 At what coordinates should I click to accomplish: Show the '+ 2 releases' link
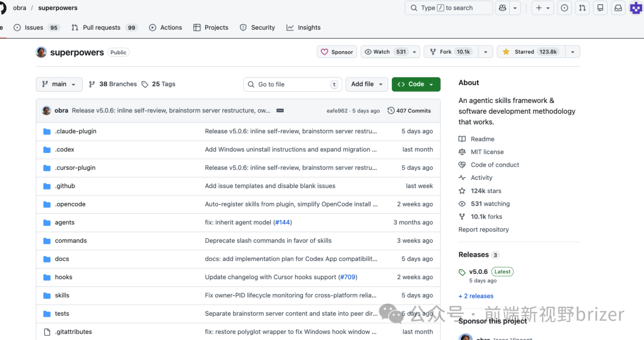[476, 296]
